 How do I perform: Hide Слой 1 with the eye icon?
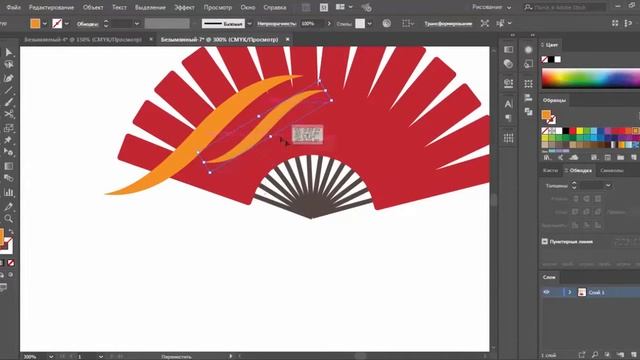[x=547, y=292]
